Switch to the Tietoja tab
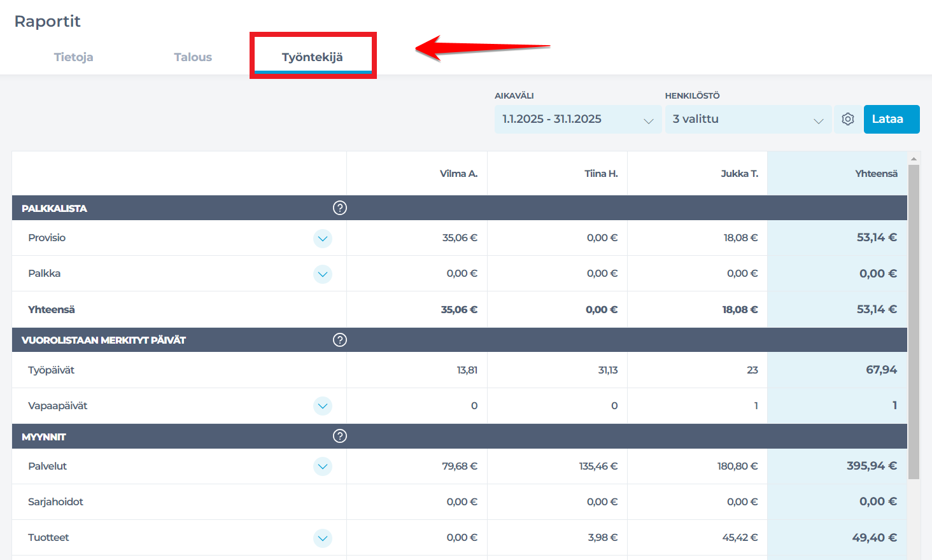This screenshot has height=560, width=932. point(73,57)
